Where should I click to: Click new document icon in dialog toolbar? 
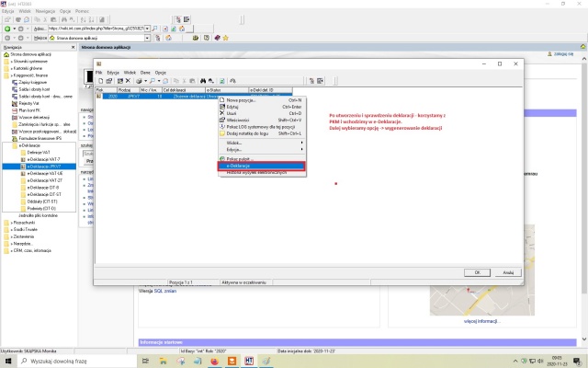click(x=101, y=81)
